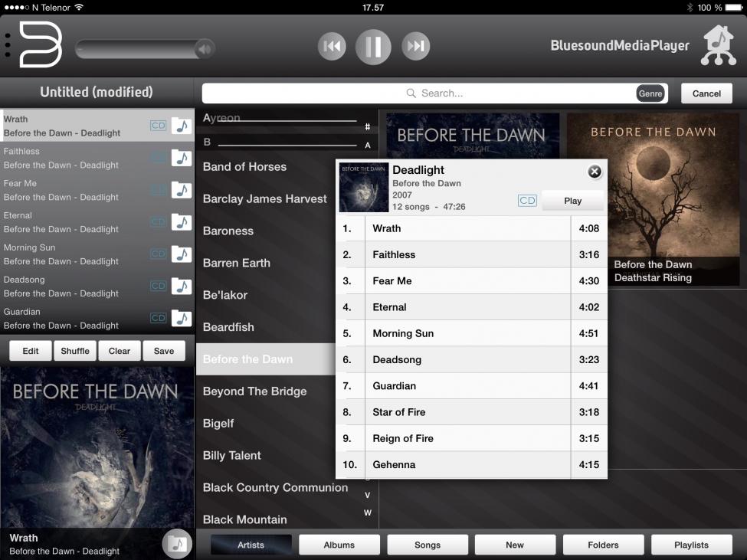Play track 10 Gehenna
Viewport: 747px width, 560px height.
pyautogui.click(x=472, y=465)
